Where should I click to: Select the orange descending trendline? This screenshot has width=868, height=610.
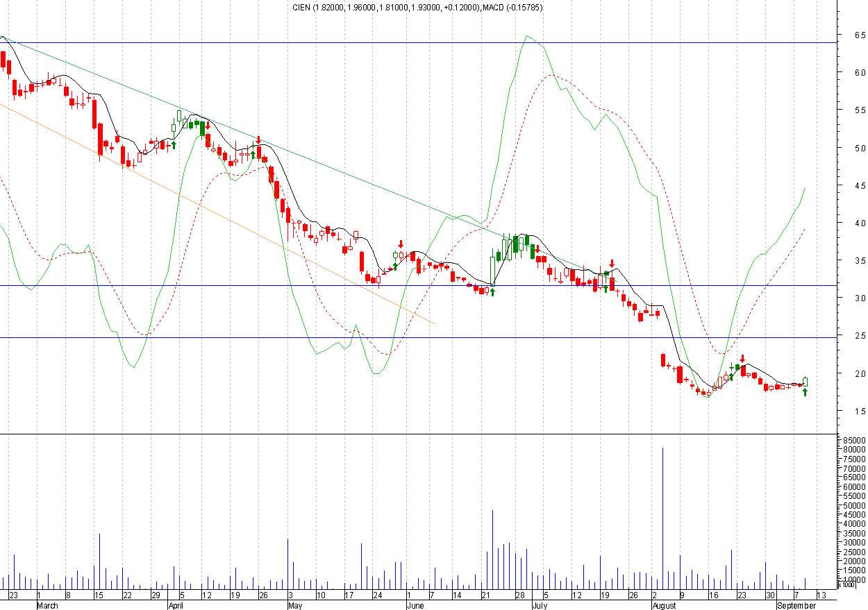point(217,214)
